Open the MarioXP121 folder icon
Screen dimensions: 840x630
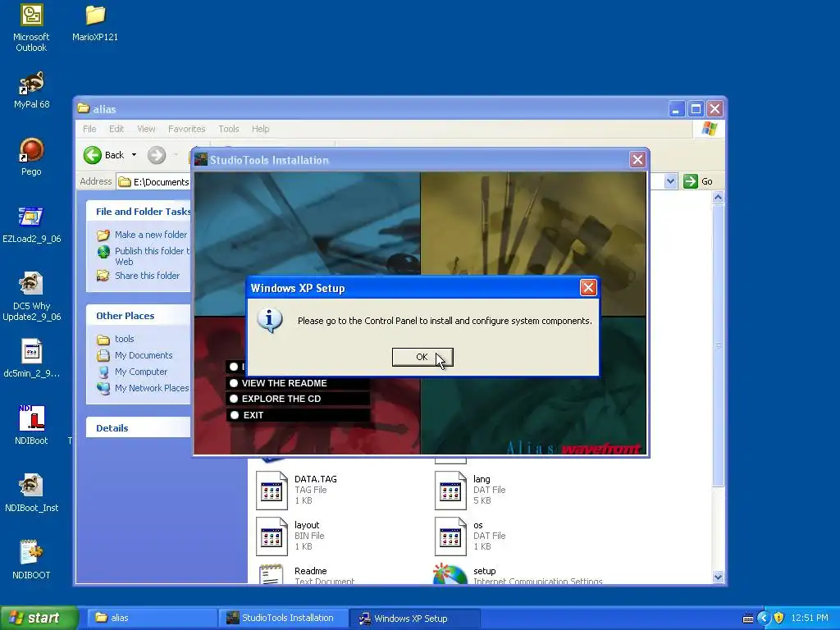pyautogui.click(x=95, y=23)
